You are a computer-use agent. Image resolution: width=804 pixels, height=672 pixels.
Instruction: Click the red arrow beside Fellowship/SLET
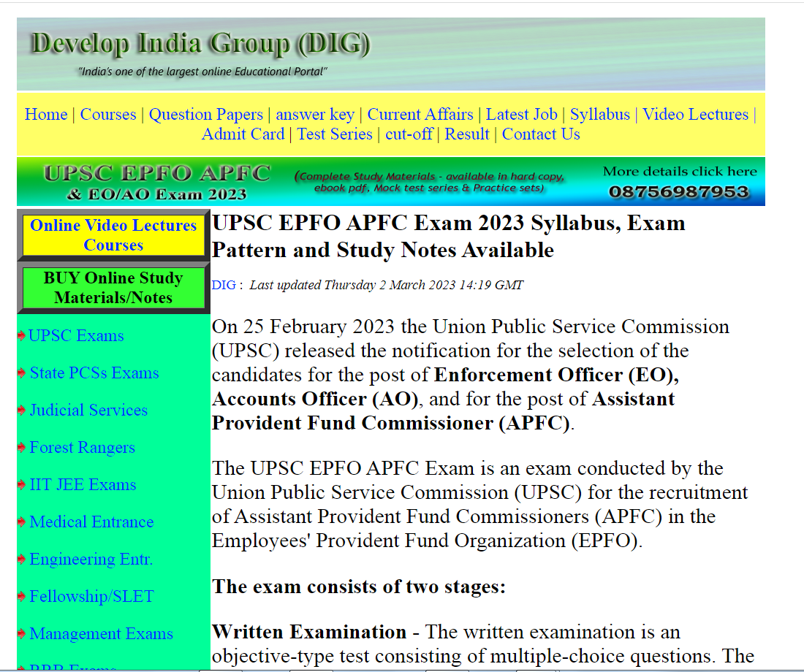pyautogui.click(x=21, y=597)
